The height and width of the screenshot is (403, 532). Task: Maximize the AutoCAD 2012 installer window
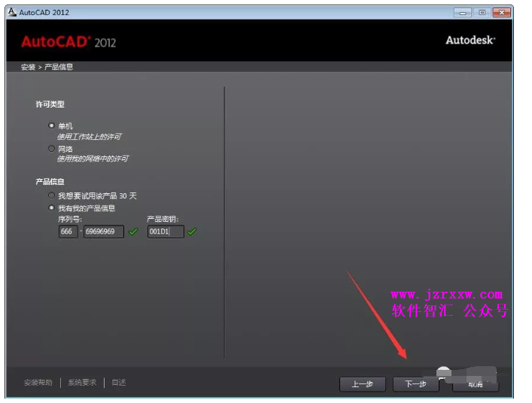click(x=482, y=13)
